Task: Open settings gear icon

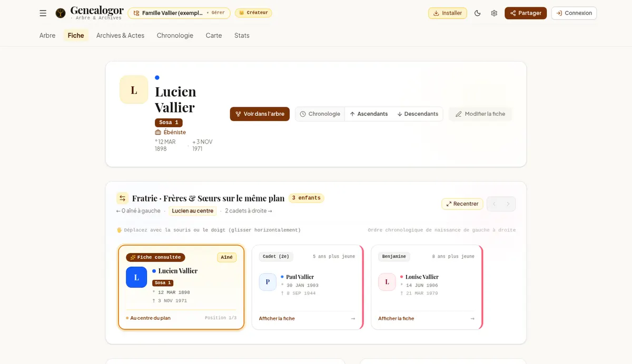Action: (x=494, y=13)
